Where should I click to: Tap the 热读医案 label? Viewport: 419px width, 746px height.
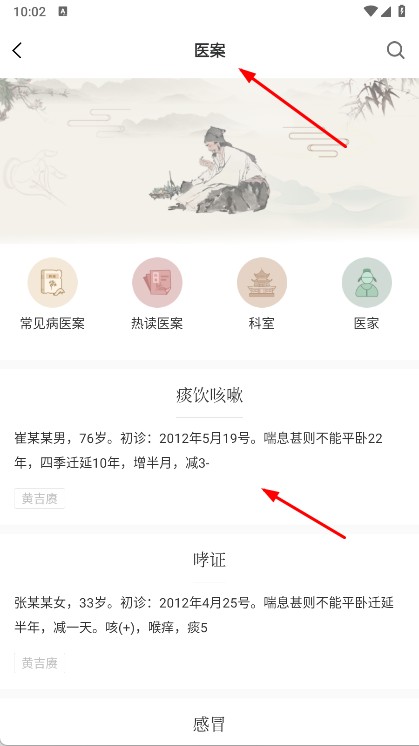click(157, 324)
